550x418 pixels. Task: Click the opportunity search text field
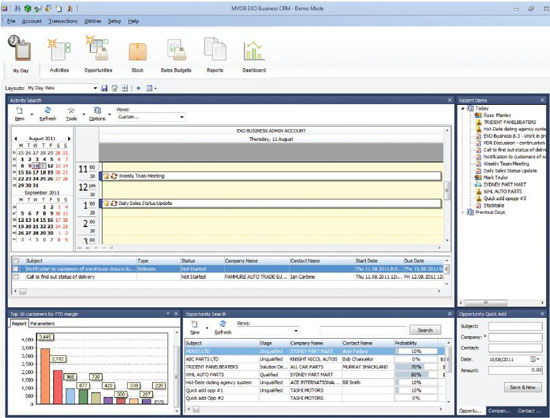363,330
